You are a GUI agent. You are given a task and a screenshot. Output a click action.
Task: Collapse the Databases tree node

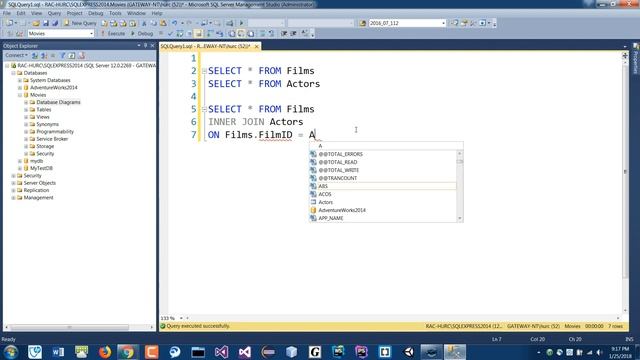click(x=13, y=73)
